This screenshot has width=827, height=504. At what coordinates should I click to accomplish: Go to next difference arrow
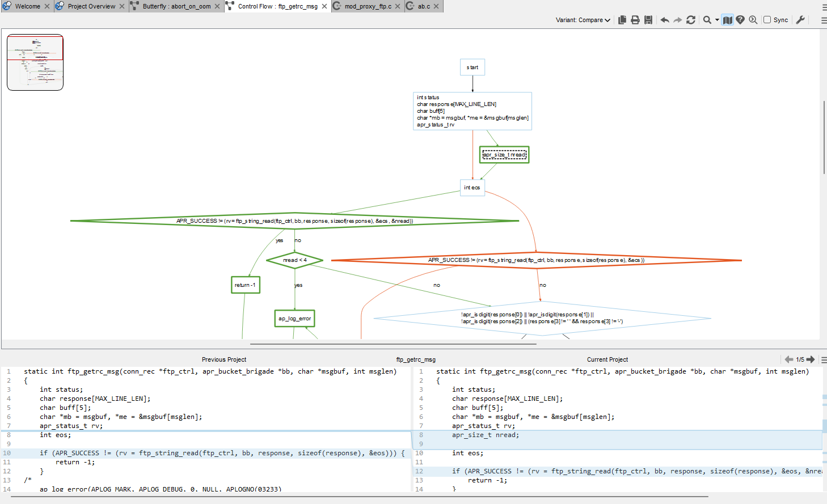811,359
